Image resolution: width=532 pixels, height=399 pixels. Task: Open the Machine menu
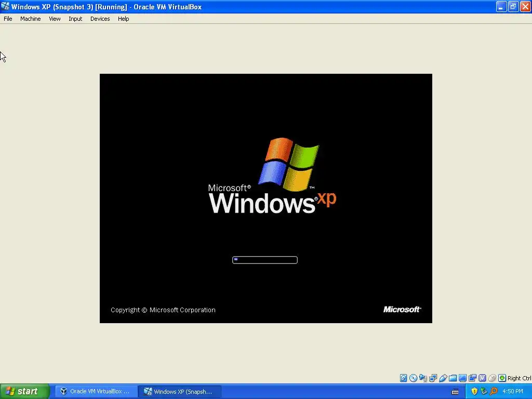[31, 19]
